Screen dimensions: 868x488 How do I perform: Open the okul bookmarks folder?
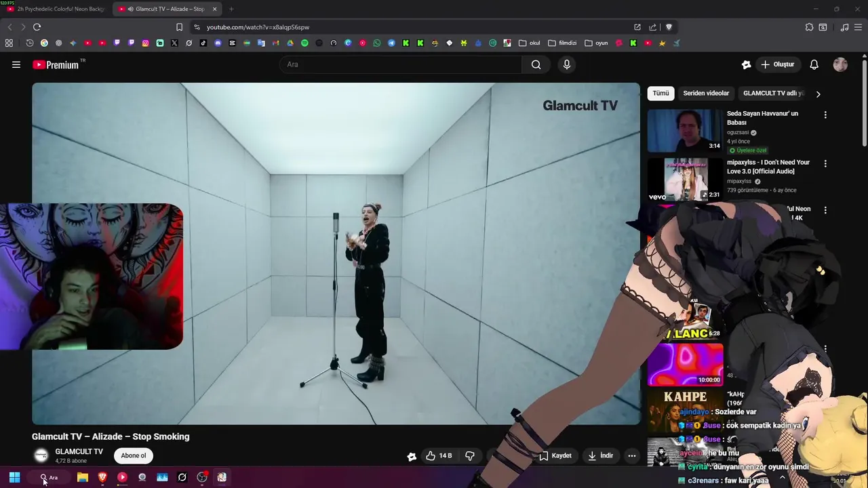click(x=530, y=43)
